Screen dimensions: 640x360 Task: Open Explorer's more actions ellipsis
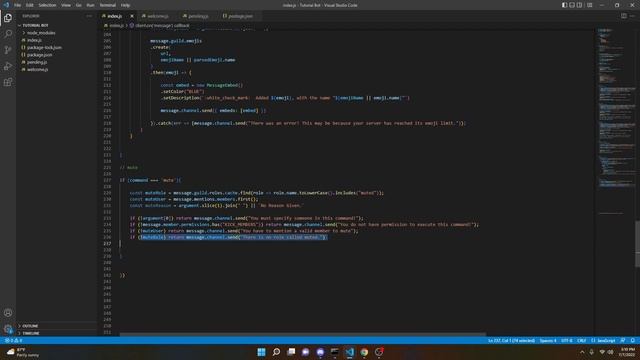[89, 16]
